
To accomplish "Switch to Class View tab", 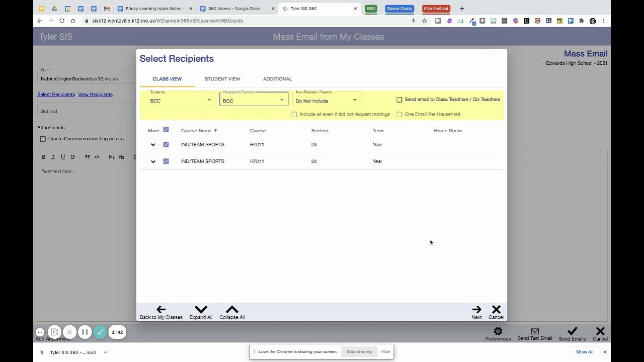I will (x=167, y=79).
